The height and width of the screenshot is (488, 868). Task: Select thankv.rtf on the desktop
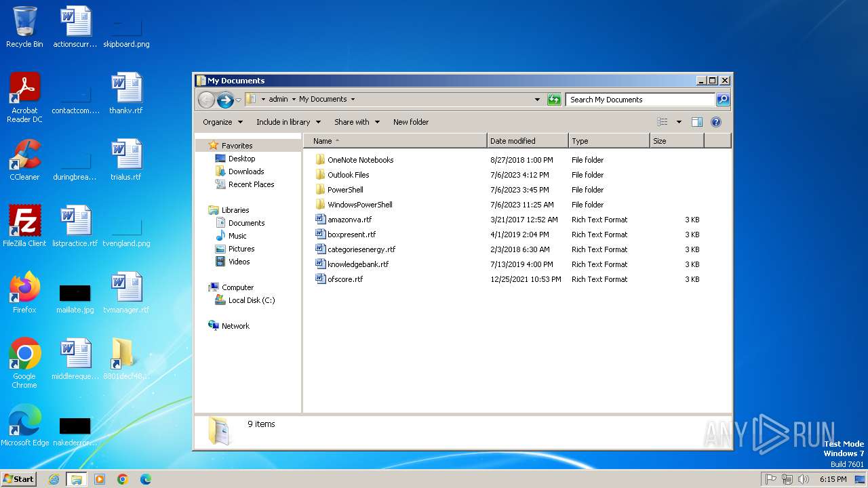tap(126, 94)
